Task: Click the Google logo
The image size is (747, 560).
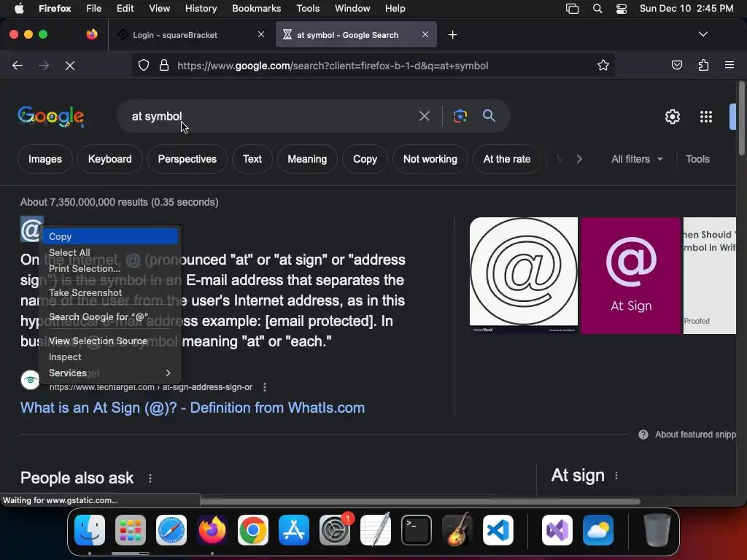Action: click(51, 116)
